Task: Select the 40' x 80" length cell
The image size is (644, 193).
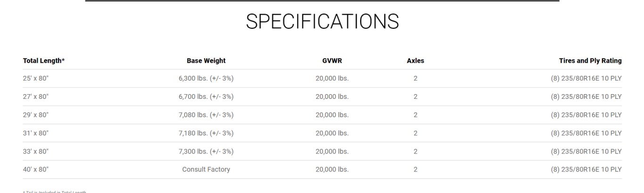Action: [36, 169]
